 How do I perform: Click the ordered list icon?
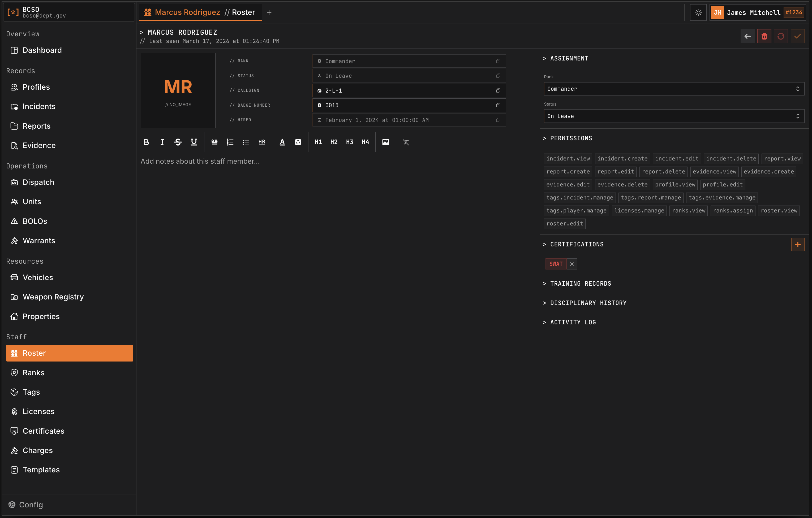point(230,142)
